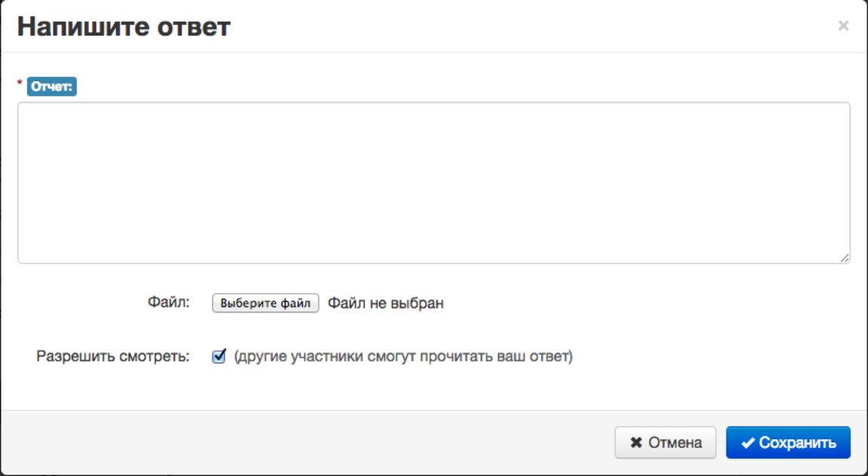Image resolution: width=868 pixels, height=476 pixels.
Task: Click the cross icon inside the Отмена button
Action: tap(636, 443)
